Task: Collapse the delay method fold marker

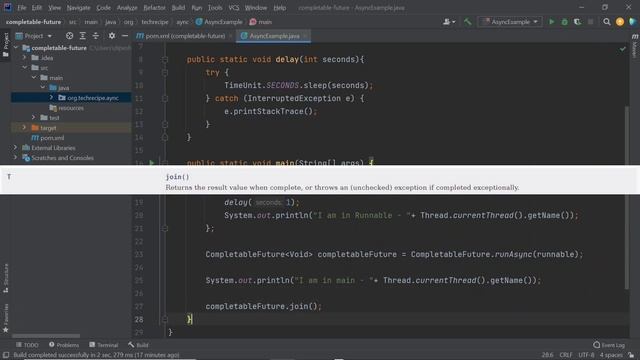Action: coord(165,59)
